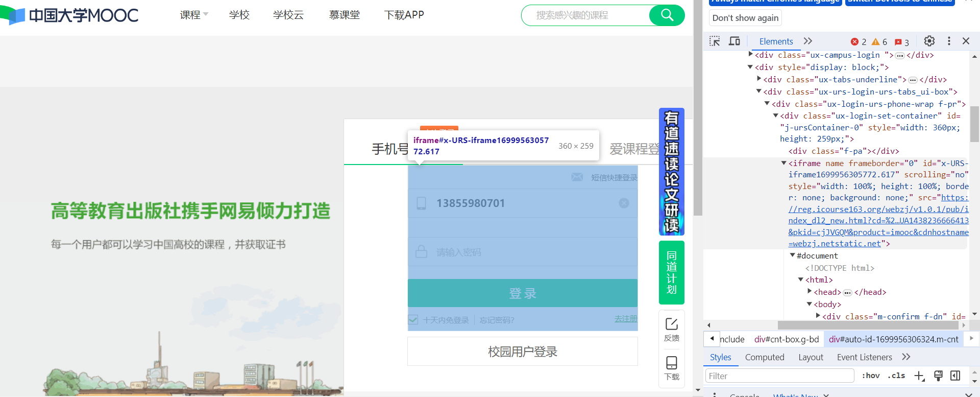Viewport: 980px width, 397px height.
Task: Open the 学校云 navigation item
Action: tap(288, 15)
